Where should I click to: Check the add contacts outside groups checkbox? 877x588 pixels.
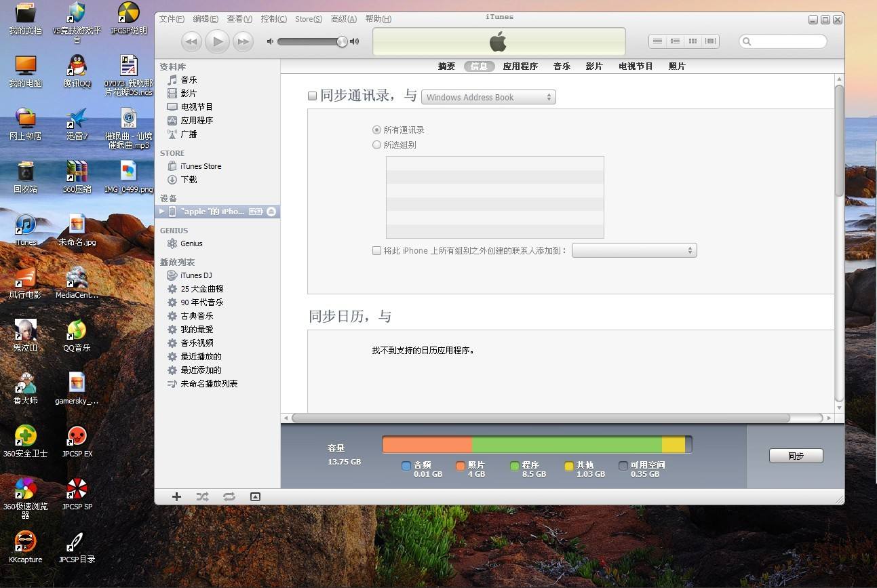[x=376, y=250]
